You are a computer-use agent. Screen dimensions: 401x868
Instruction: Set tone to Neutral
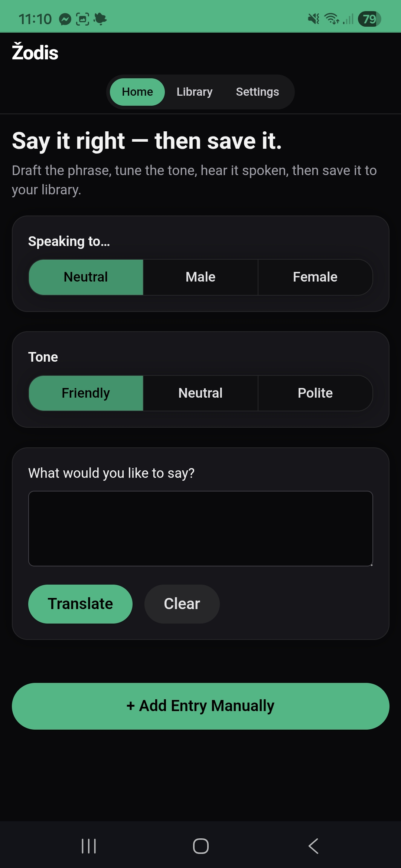(x=200, y=393)
